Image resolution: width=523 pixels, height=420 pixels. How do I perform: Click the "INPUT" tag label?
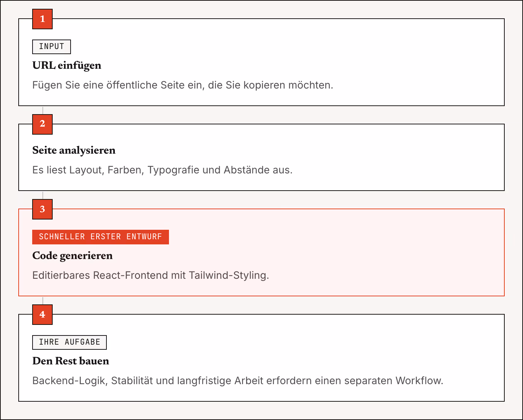pyautogui.click(x=52, y=47)
